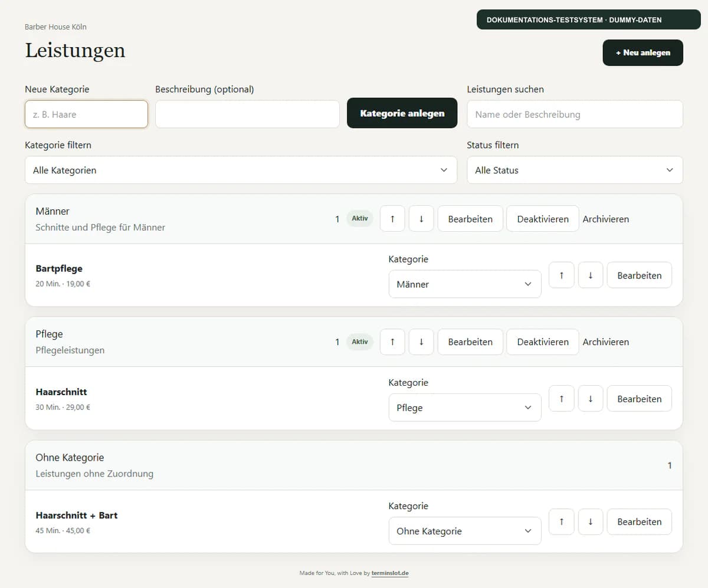Move the Pflege category up

pyautogui.click(x=392, y=342)
